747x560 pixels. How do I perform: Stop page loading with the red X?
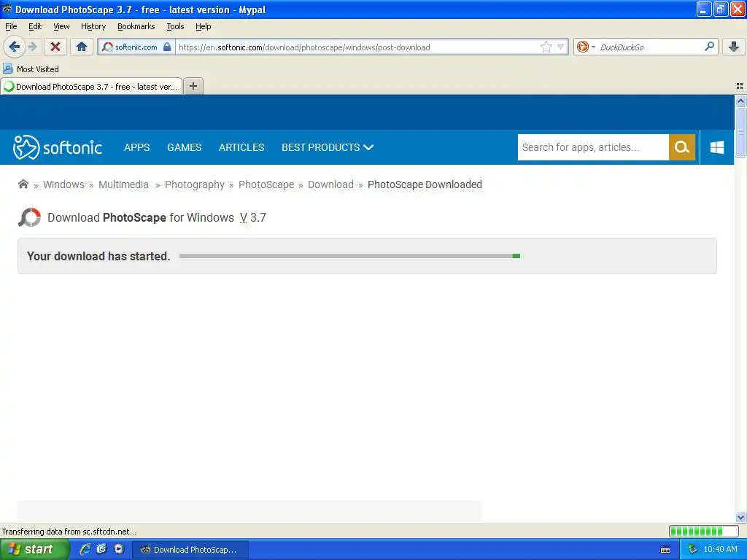click(55, 47)
